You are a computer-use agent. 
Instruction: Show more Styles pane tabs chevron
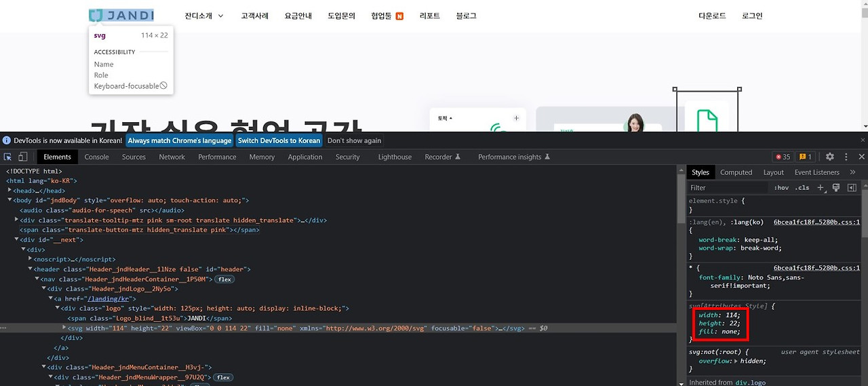point(852,172)
